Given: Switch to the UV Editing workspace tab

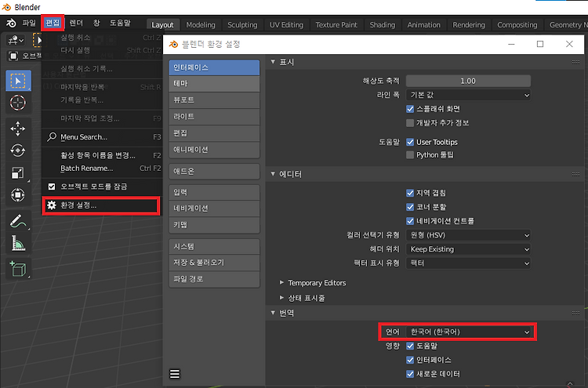Looking at the screenshot, I should pos(286,25).
